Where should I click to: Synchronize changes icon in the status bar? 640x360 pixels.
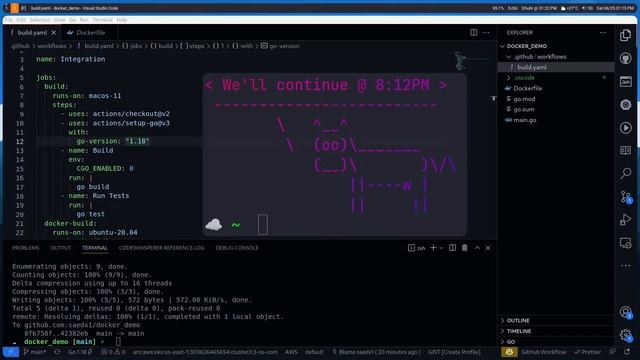tap(57, 352)
